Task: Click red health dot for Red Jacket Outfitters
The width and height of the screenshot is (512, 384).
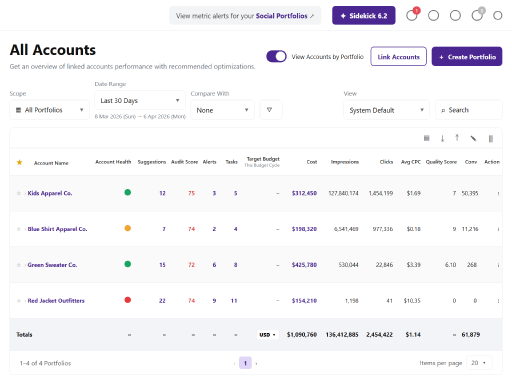Action: click(x=128, y=300)
